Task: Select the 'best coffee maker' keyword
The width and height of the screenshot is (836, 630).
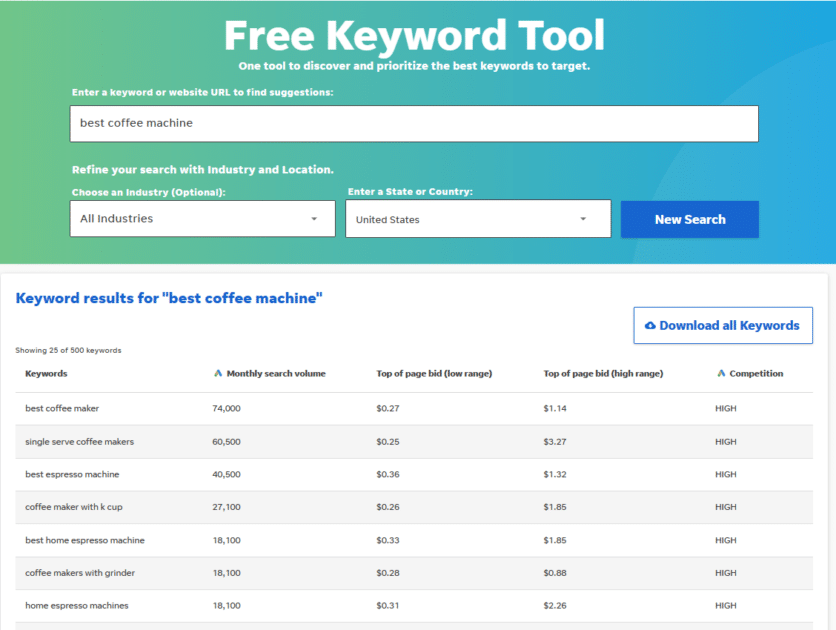Action: tap(62, 408)
